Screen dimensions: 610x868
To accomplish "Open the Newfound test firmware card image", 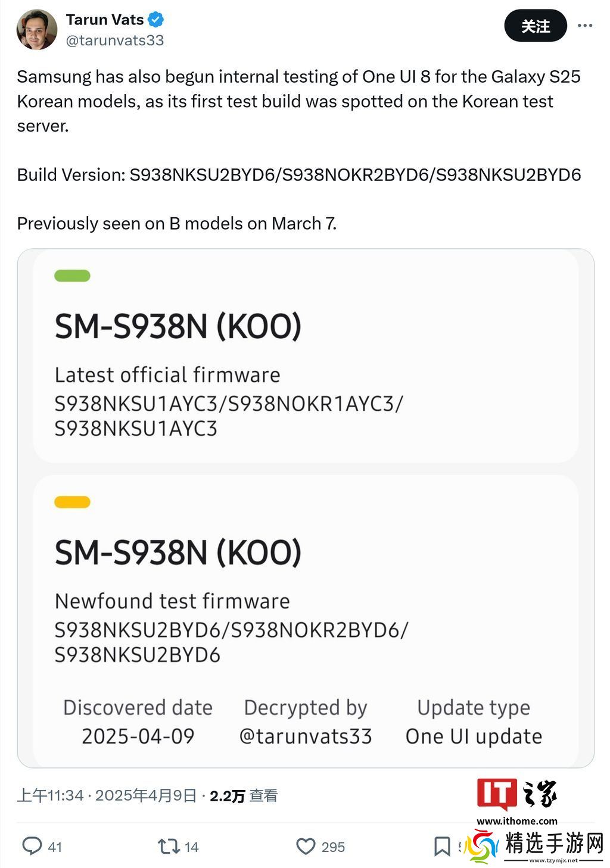I will 305,619.
